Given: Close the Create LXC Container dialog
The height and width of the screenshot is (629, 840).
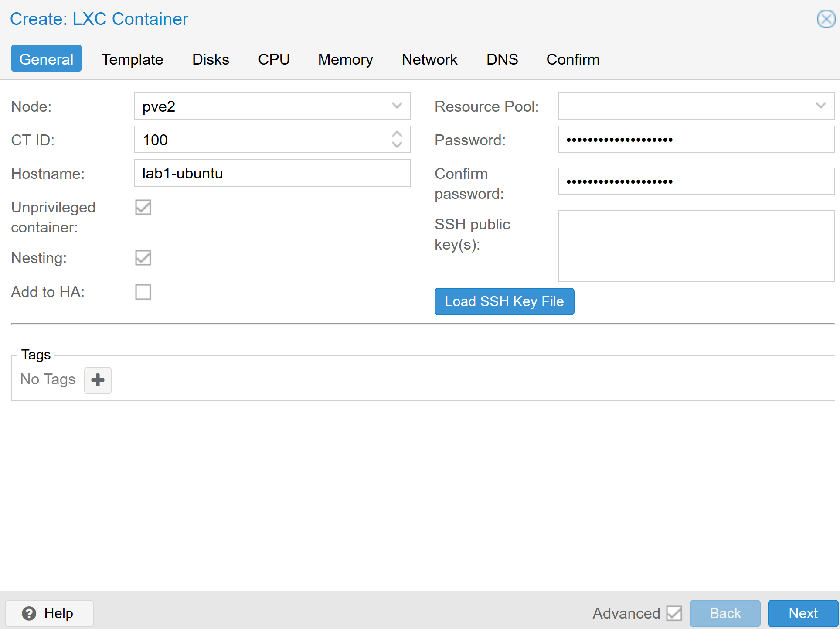Looking at the screenshot, I should pyautogui.click(x=826, y=19).
